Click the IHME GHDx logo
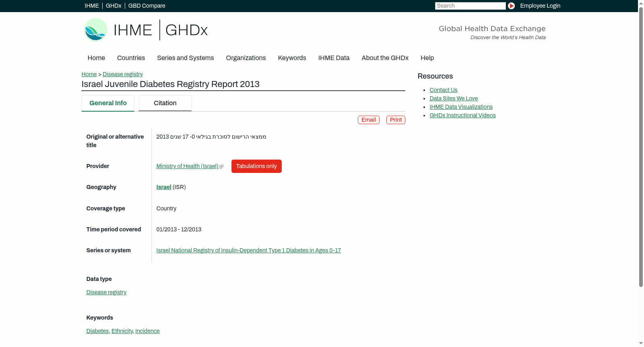The image size is (644, 347). click(145, 30)
